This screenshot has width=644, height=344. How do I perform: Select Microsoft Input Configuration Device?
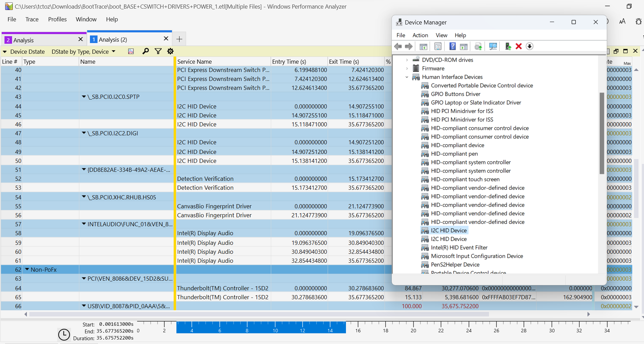tap(477, 256)
